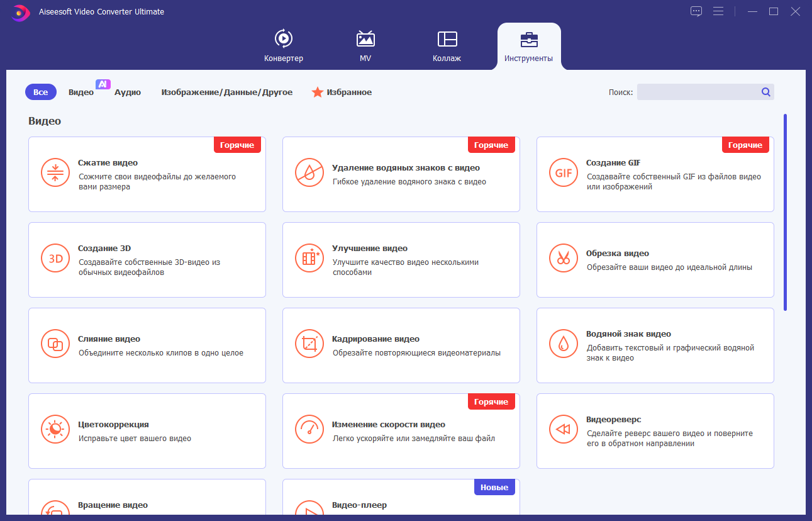Click the Aiseesoft app logo
The height and width of the screenshot is (521, 812).
pyautogui.click(x=20, y=12)
